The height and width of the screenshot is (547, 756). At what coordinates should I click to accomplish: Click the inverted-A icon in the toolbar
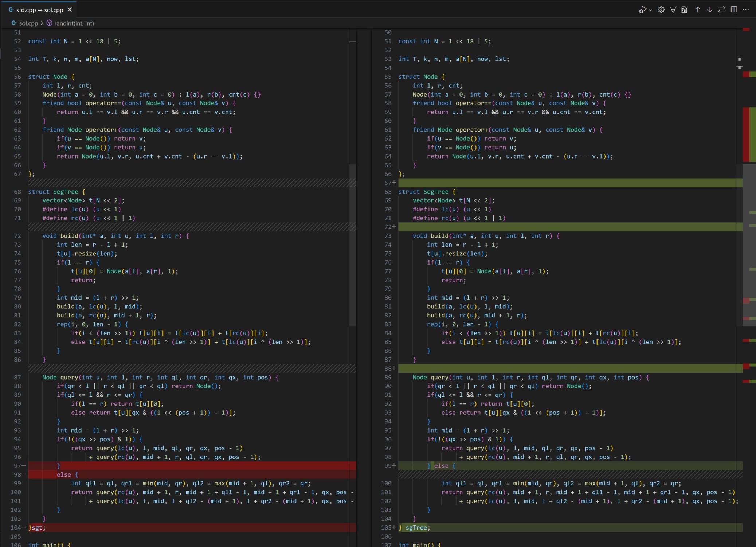click(673, 10)
